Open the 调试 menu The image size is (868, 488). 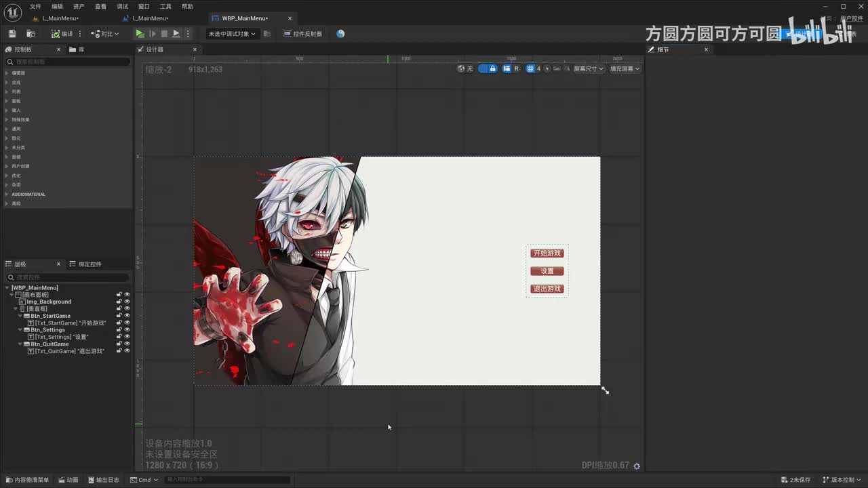[122, 6]
